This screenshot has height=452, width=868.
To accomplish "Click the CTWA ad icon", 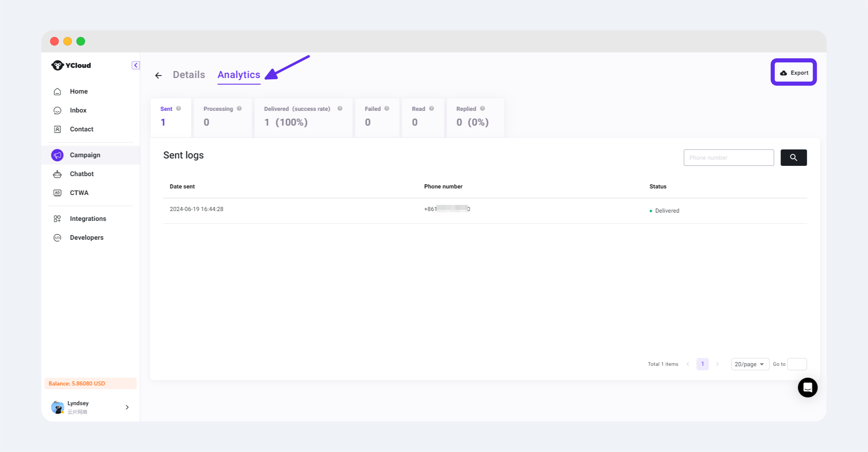I will point(58,193).
